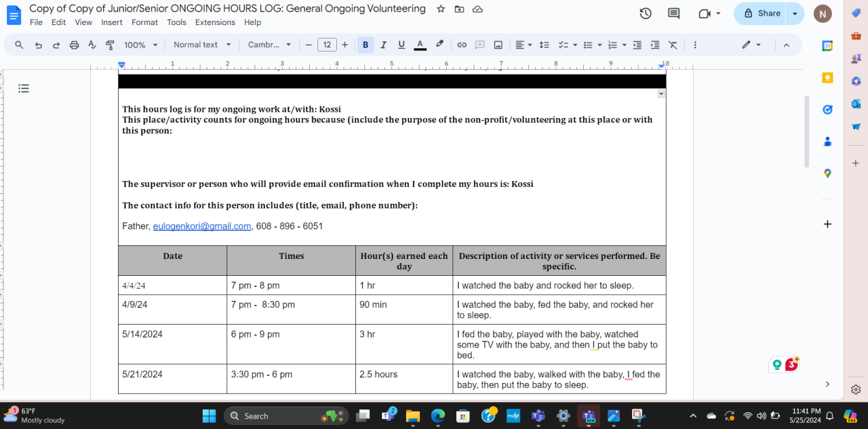
Task: Activate the paint format tool
Action: (x=110, y=45)
